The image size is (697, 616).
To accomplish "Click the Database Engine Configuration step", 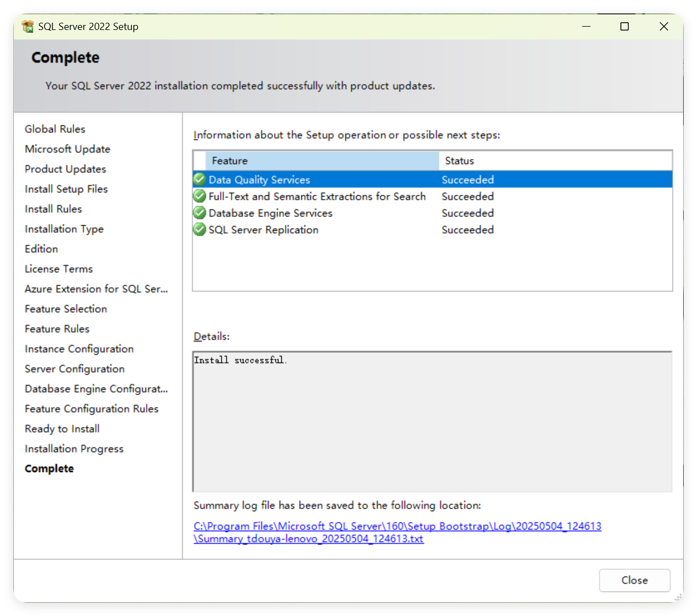I will coord(96,388).
